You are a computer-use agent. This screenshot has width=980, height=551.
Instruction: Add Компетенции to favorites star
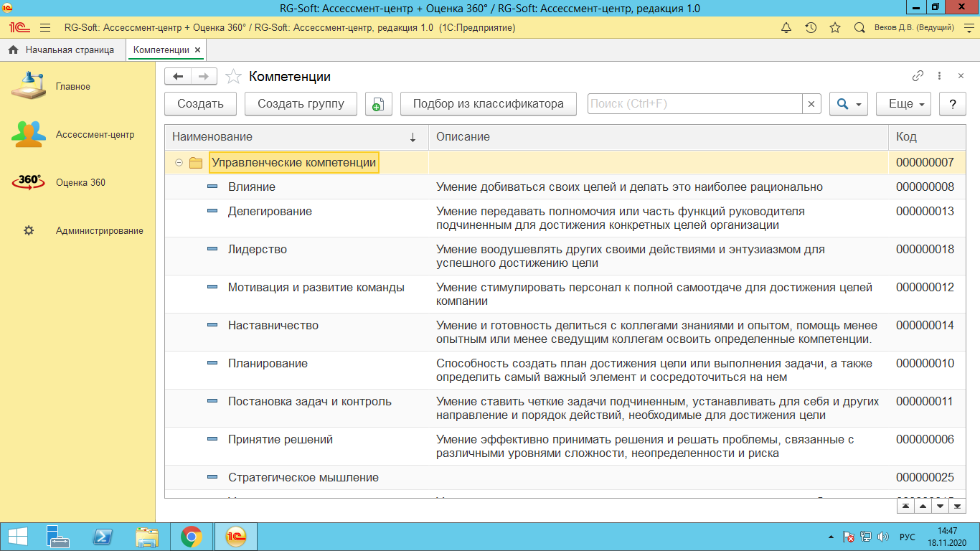(x=232, y=77)
